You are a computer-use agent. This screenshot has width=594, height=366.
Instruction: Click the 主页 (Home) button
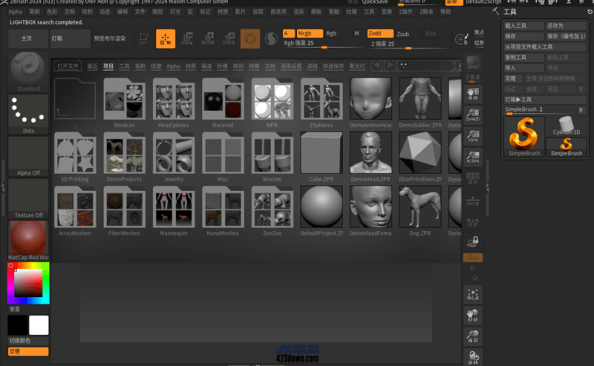pyautogui.click(x=28, y=39)
